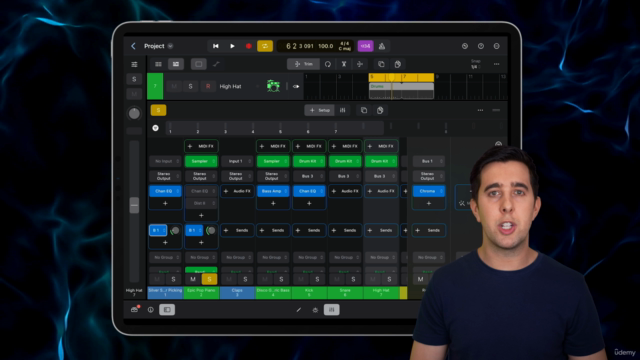Open the Sampler instrument on Epic Pop Piano

[201, 161]
